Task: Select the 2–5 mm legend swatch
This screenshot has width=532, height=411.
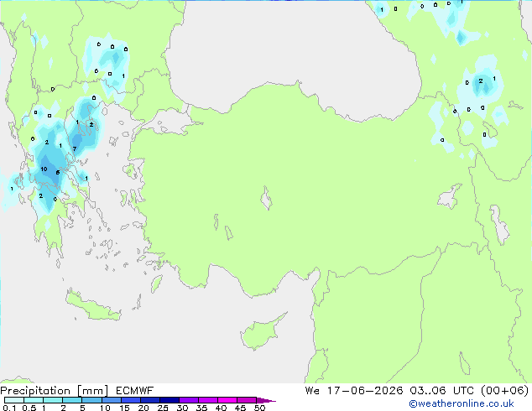Action: pyautogui.click(x=72, y=400)
